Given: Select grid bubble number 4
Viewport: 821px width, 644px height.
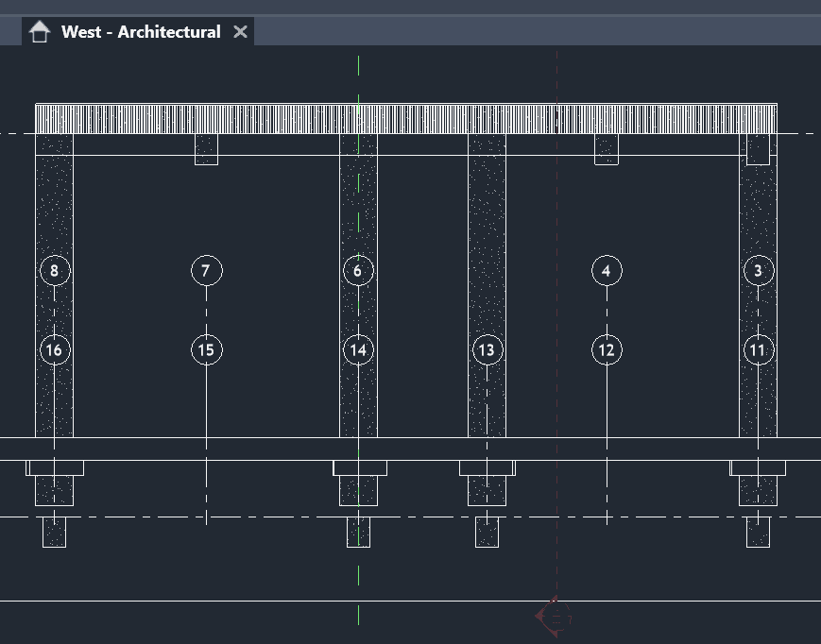Looking at the screenshot, I should 607,271.
